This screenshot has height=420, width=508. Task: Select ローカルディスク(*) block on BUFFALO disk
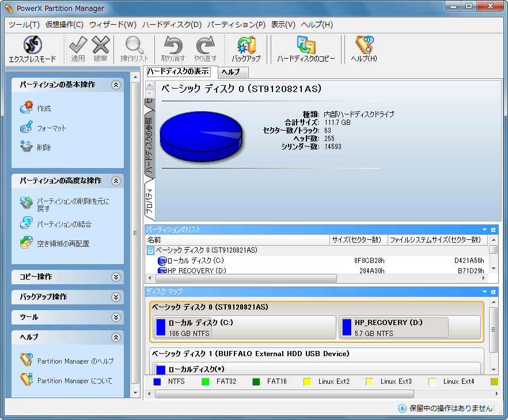click(x=317, y=369)
